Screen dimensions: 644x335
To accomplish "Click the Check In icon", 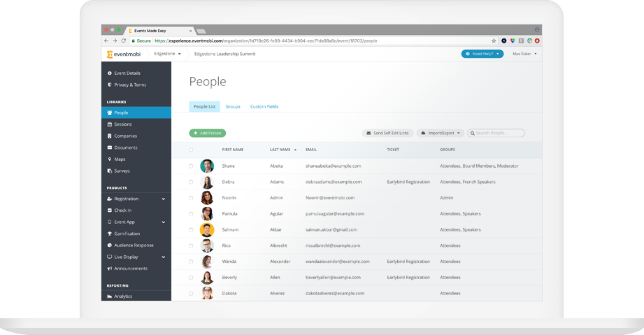I will click(x=109, y=210).
